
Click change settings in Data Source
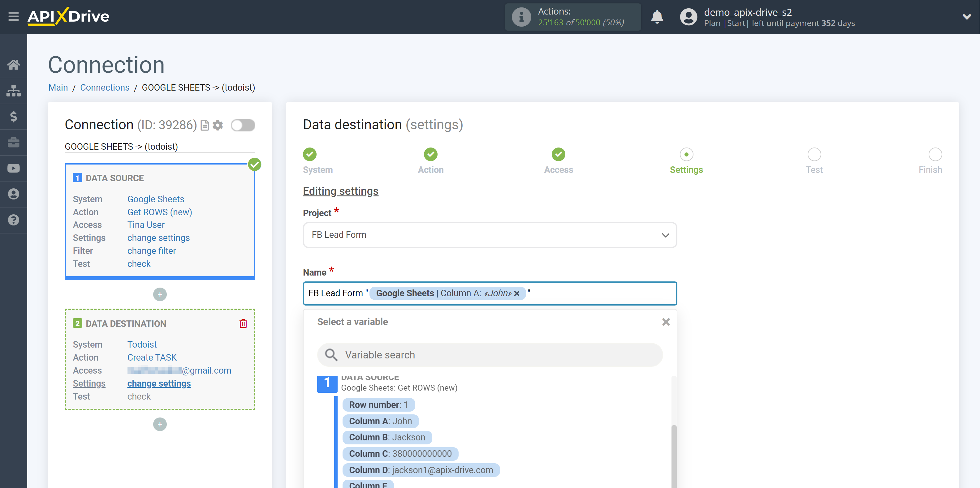coord(158,238)
